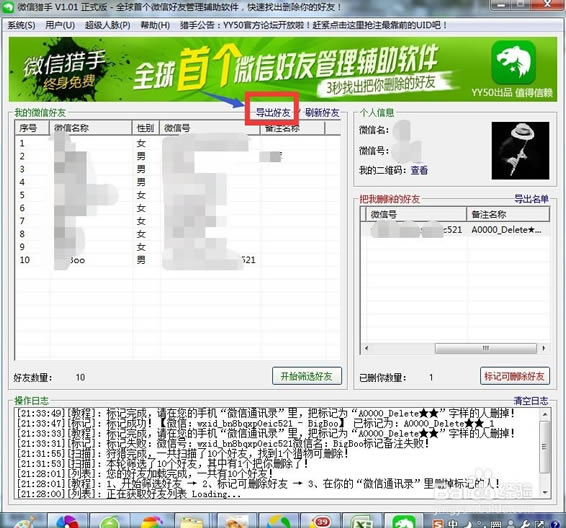Click the blue question mark tray icon
The height and width of the screenshot is (528, 566).
pyautogui.click(x=555, y=523)
